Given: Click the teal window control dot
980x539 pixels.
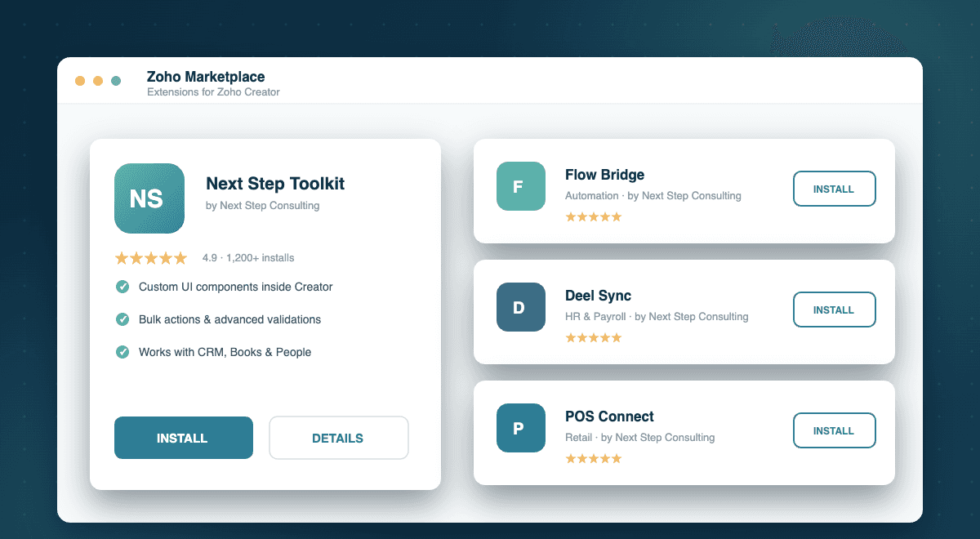Looking at the screenshot, I should pyautogui.click(x=116, y=81).
